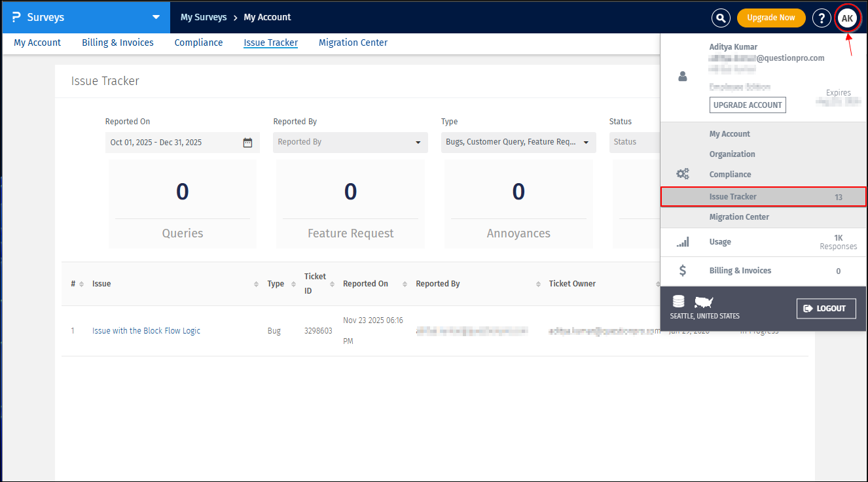Click the dollar sign Billing icon

(683, 270)
